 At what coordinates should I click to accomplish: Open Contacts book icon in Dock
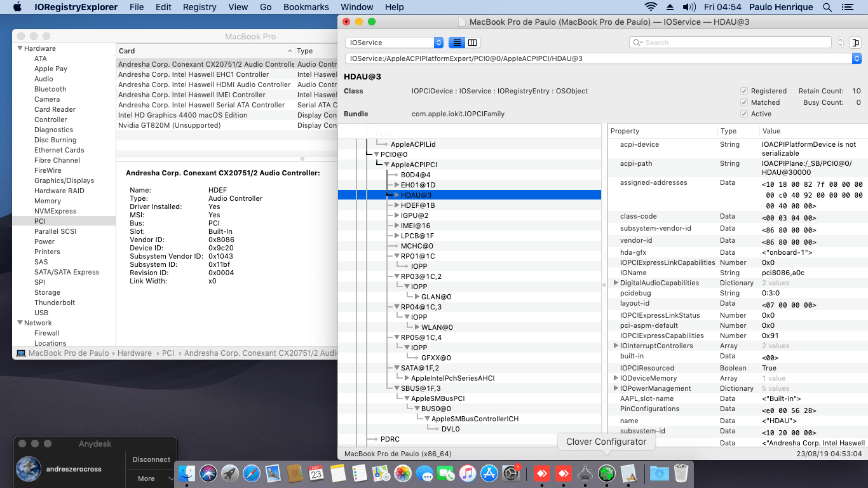[x=295, y=473]
